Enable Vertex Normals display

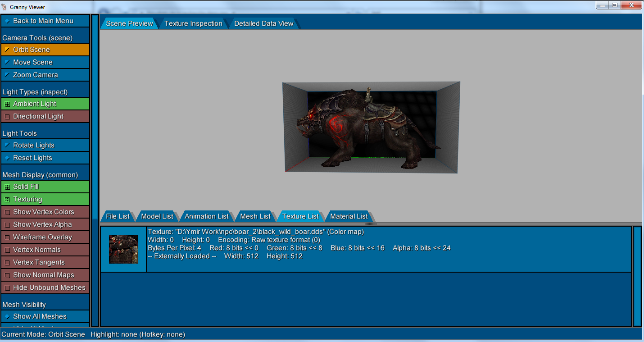coord(45,250)
